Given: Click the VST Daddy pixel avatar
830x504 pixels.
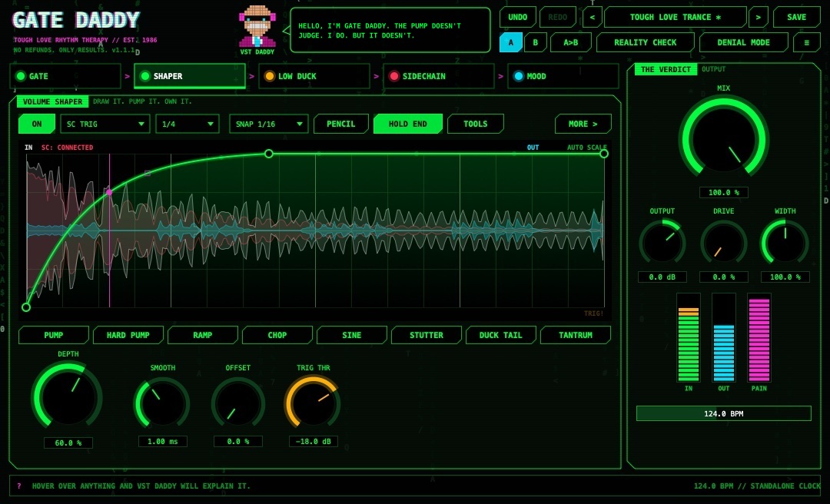Looking at the screenshot, I should point(257,26).
